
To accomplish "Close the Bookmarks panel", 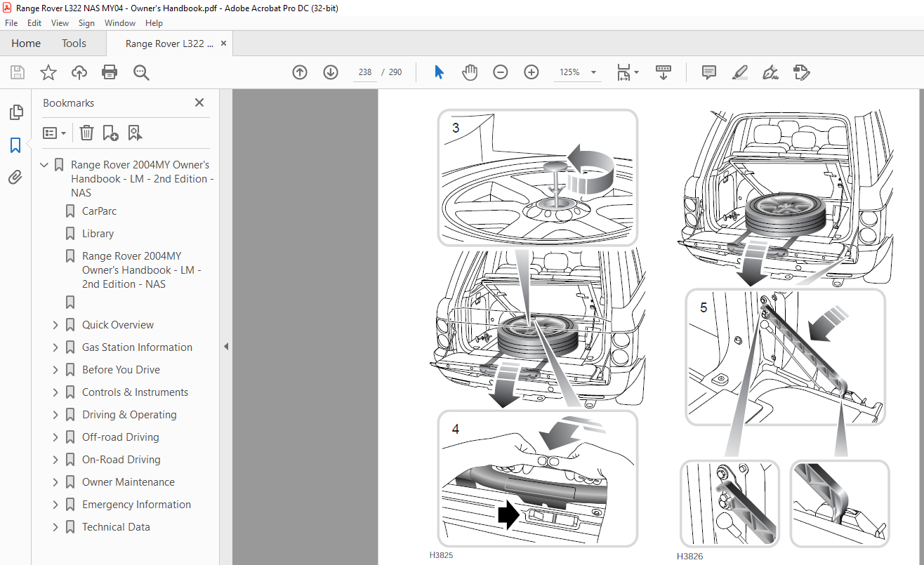I will pos(199,102).
